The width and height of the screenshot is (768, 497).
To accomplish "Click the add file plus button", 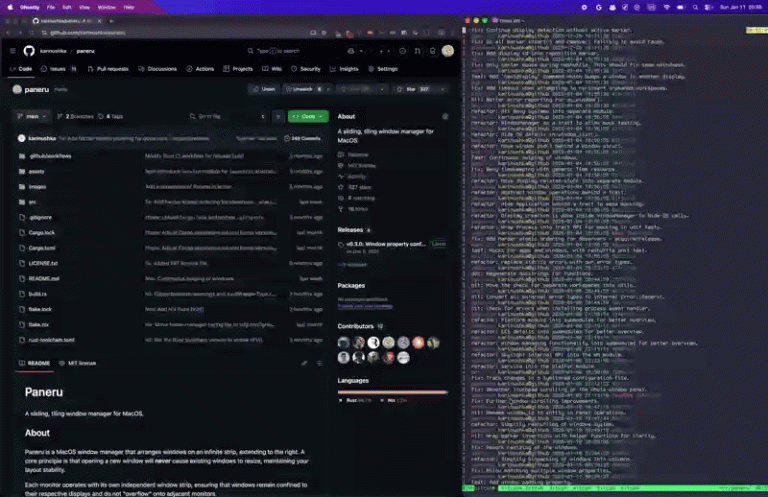I will [278, 117].
